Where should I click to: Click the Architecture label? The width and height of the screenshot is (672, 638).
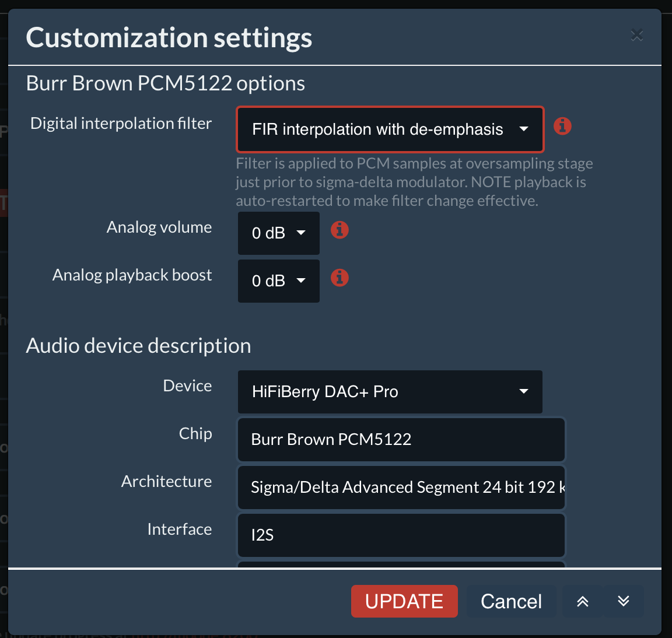(x=166, y=481)
